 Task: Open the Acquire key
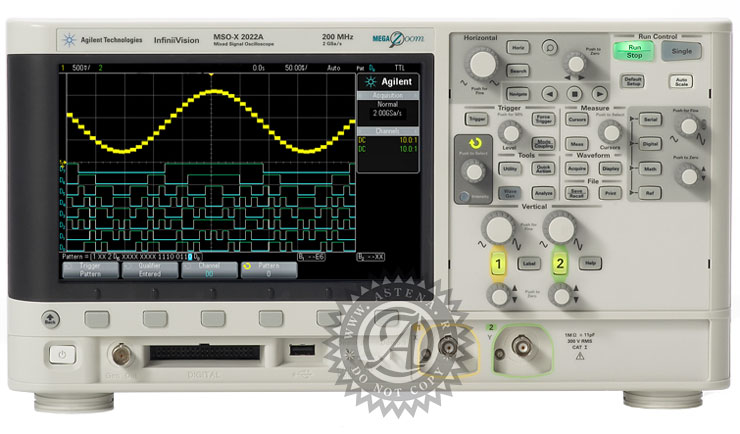point(577,168)
